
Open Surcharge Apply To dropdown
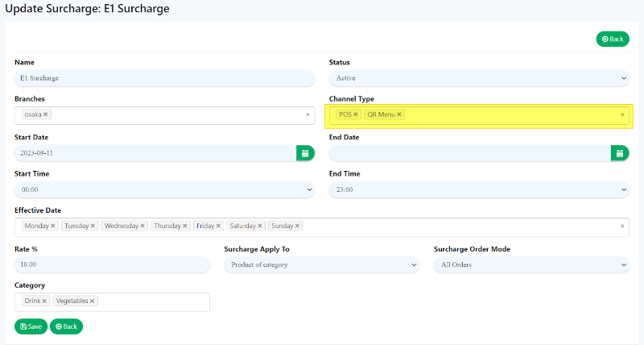pos(321,264)
